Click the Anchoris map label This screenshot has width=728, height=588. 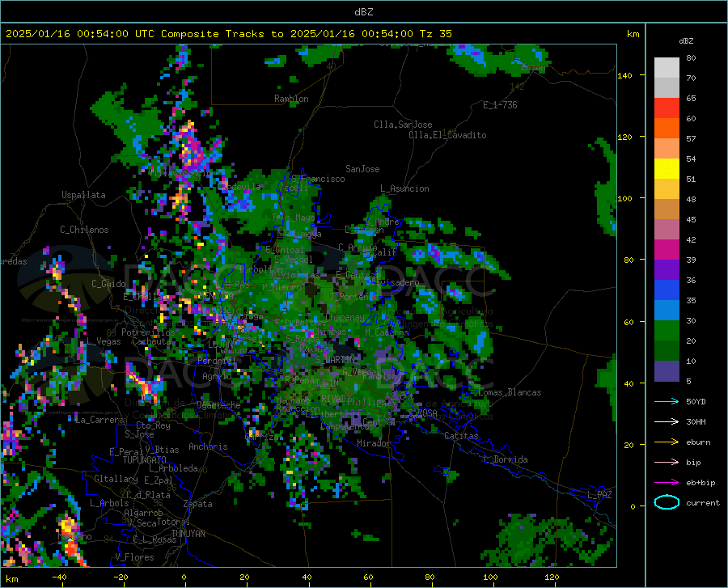pos(208,446)
